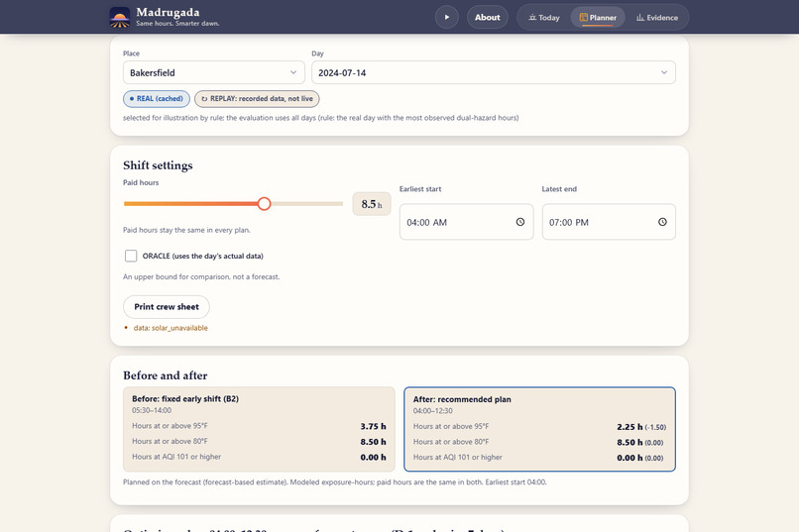Image resolution: width=799 pixels, height=532 pixels.
Task: Click the Paid hours slider handle
Action: tap(264, 204)
